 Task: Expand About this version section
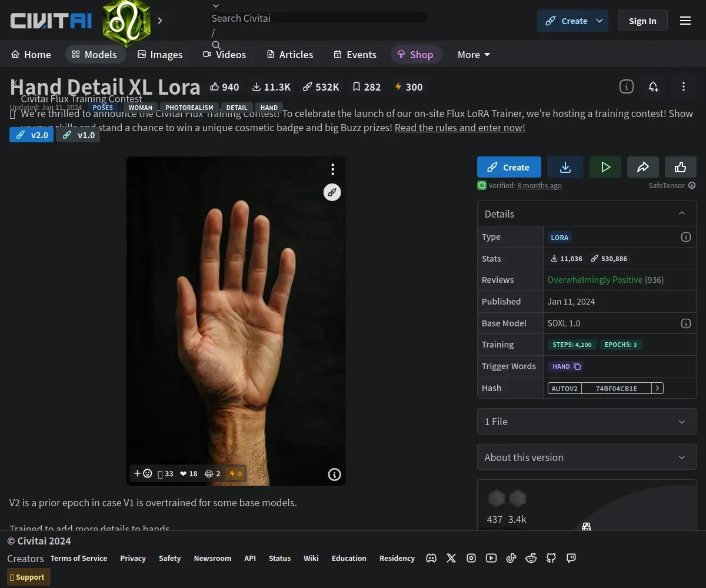click(x=587, y=457)
